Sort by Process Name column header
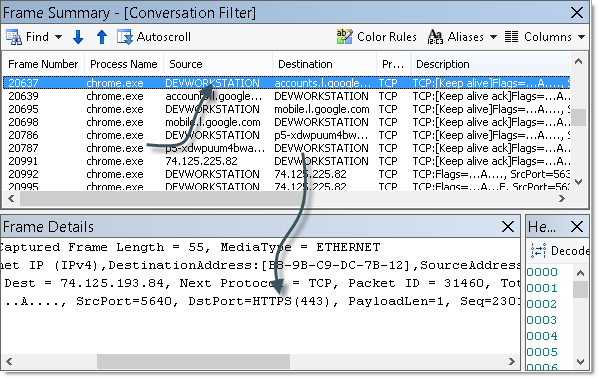This screenshot has height=378, width=598. click(x=124, y=64)
